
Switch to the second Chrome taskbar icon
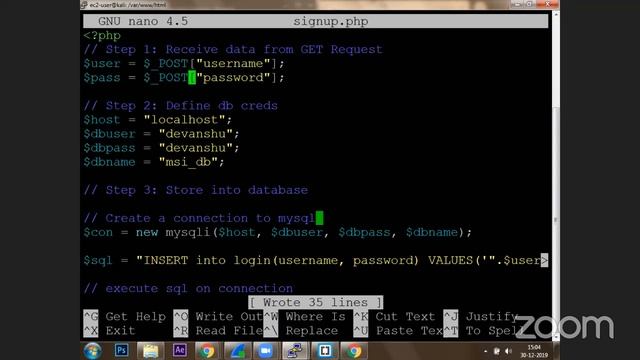(x=354, y=351)
